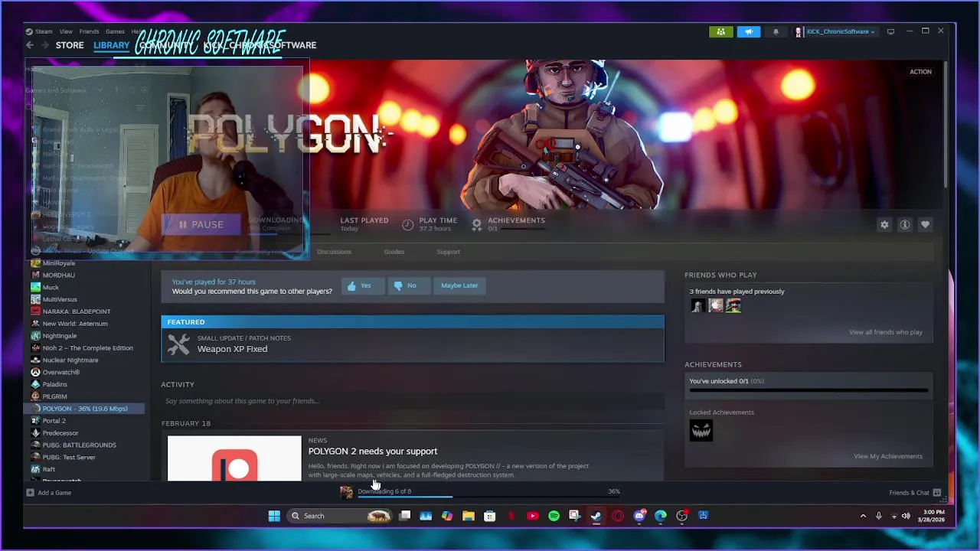Click Yes to recommend the game
980x551 pixels.
362,285
